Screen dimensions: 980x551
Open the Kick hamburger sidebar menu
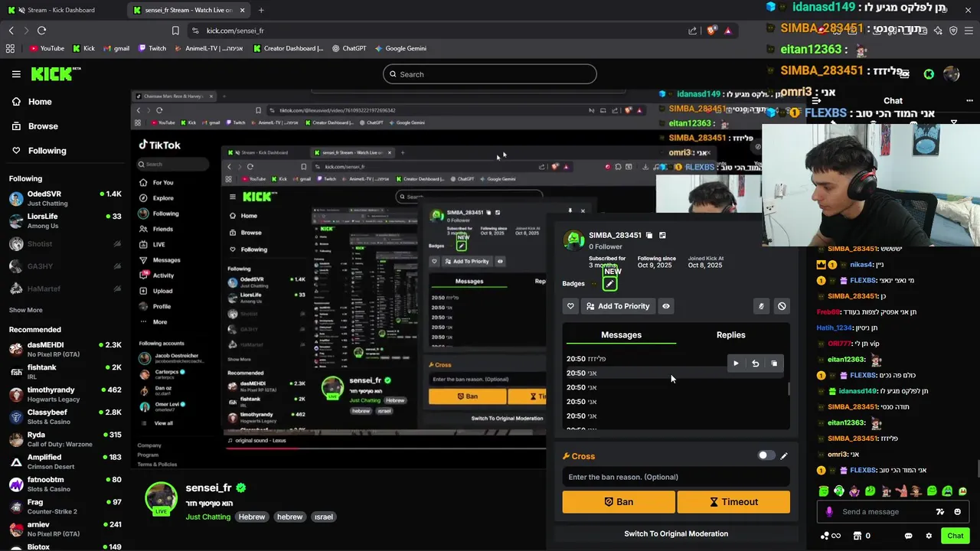coord(16,74)
